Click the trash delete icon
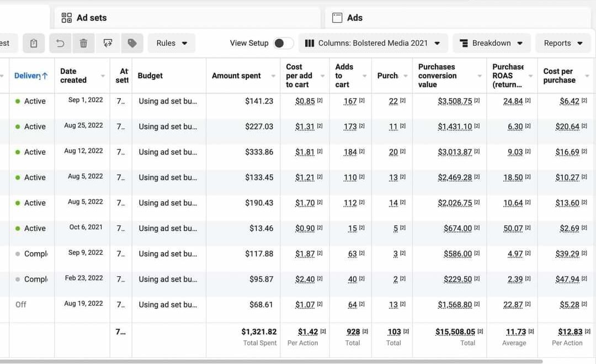 point(83,43)
